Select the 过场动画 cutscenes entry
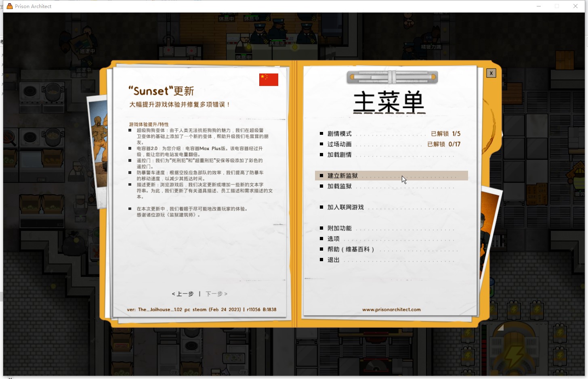 339,144
